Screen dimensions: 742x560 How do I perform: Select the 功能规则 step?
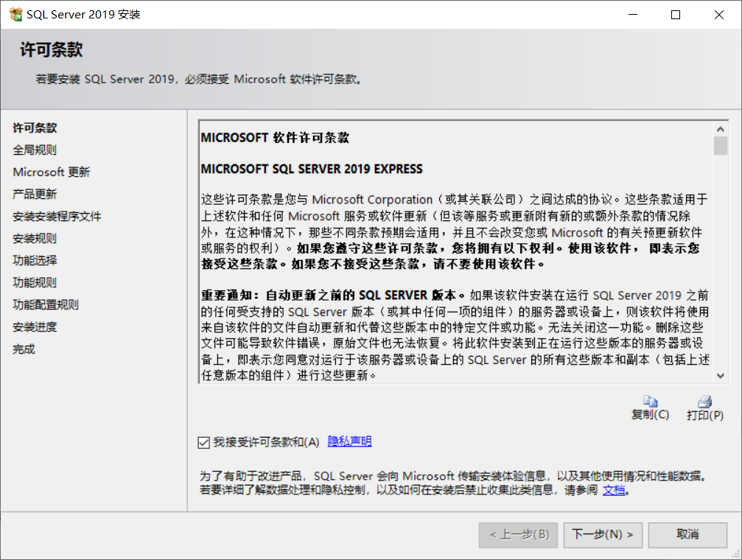pos(35,283)
